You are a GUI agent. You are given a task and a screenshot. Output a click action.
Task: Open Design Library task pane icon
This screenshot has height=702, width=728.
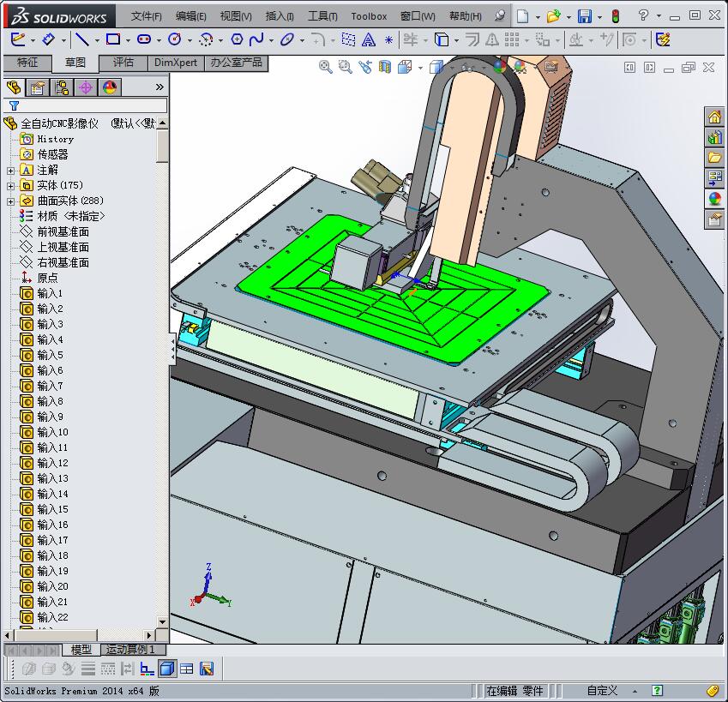(x=714, y=137)
